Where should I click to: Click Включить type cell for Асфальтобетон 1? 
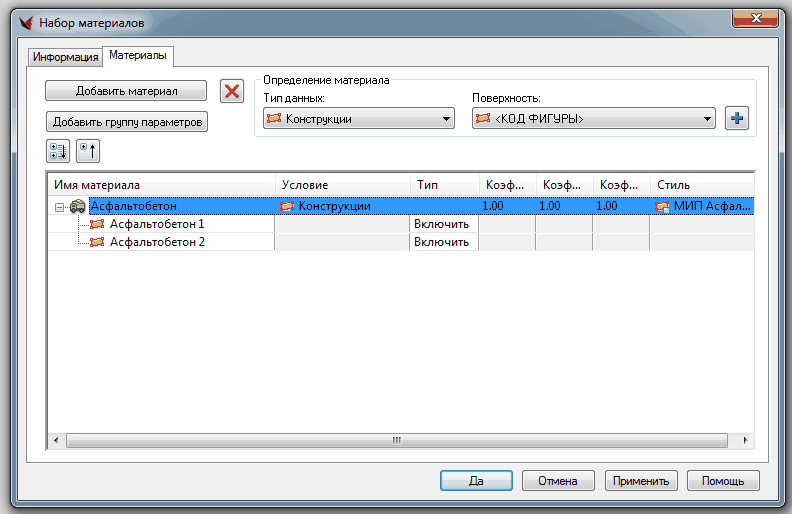pyautogui.click(x=442, y=224)
